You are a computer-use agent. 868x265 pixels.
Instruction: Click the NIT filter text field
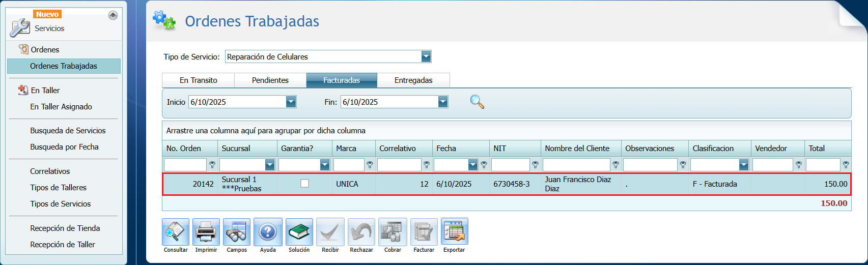coord(510,165)
